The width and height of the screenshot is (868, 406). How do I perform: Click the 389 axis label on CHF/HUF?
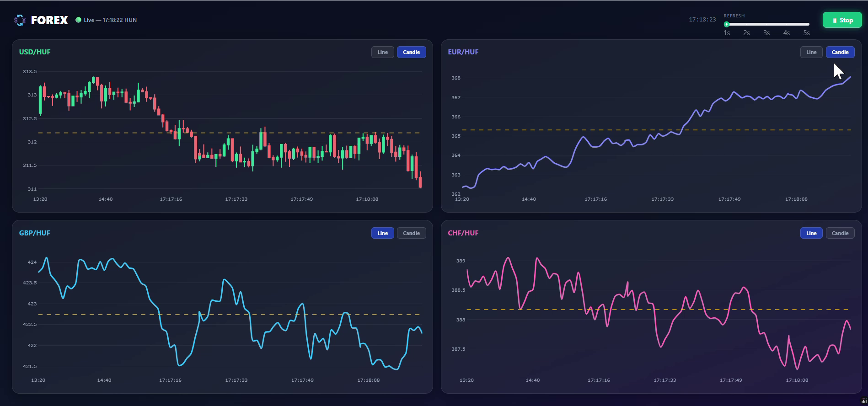(x=461, y=261)
